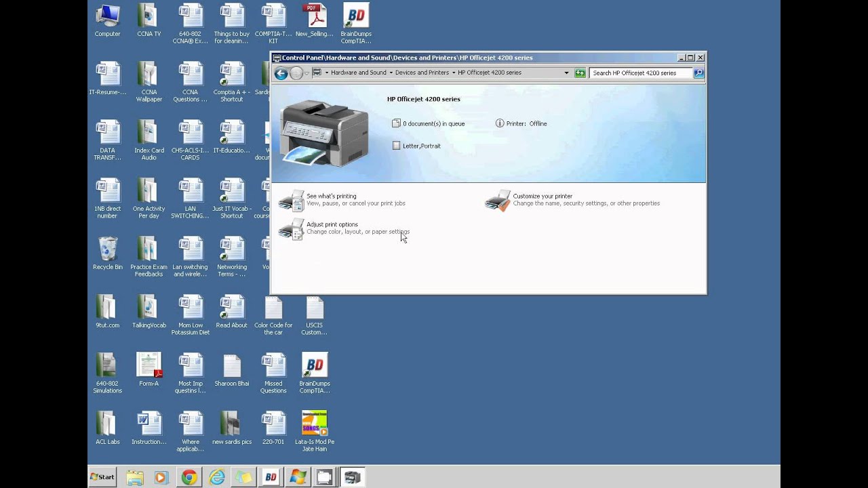The width and height of the screenshot is (868, 488).
Task: Select the 220-701 desktop document
Action: [273, 428]
